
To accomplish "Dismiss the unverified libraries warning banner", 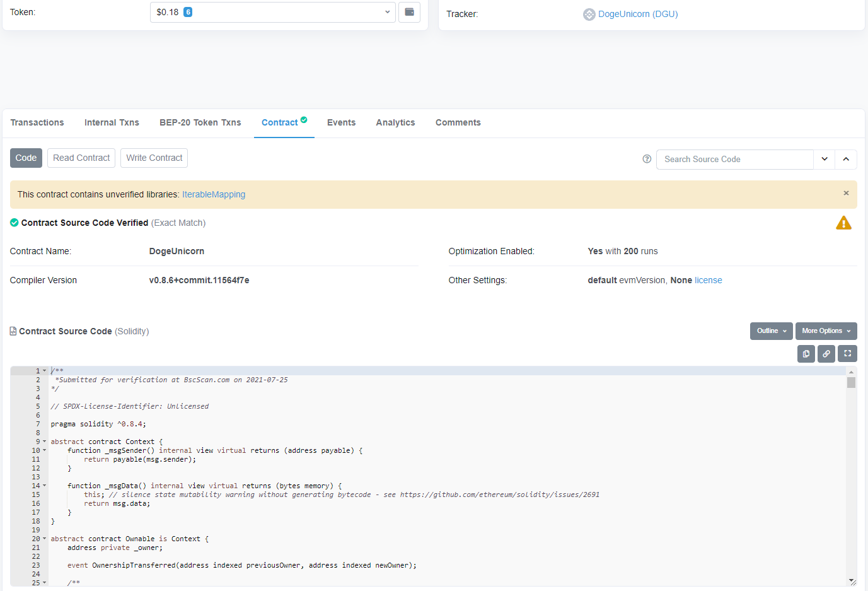I will pyautogui.click(x=846, y=193).
